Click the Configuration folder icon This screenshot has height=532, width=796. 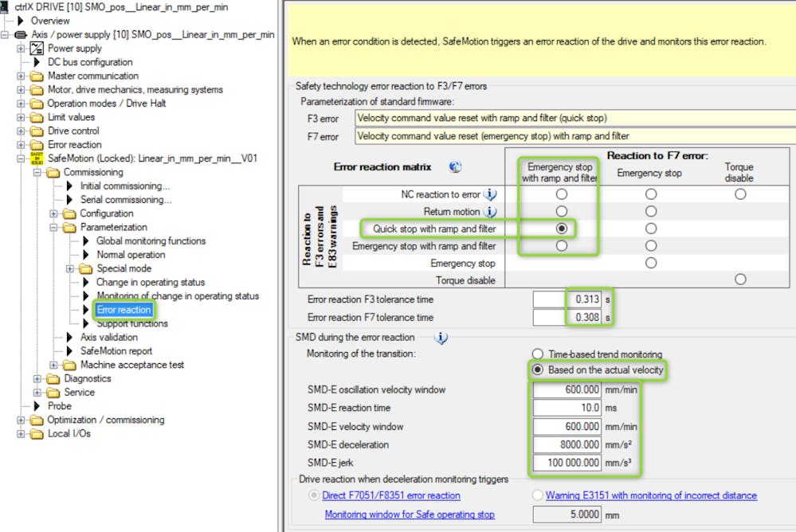click(x=69, y=213)
